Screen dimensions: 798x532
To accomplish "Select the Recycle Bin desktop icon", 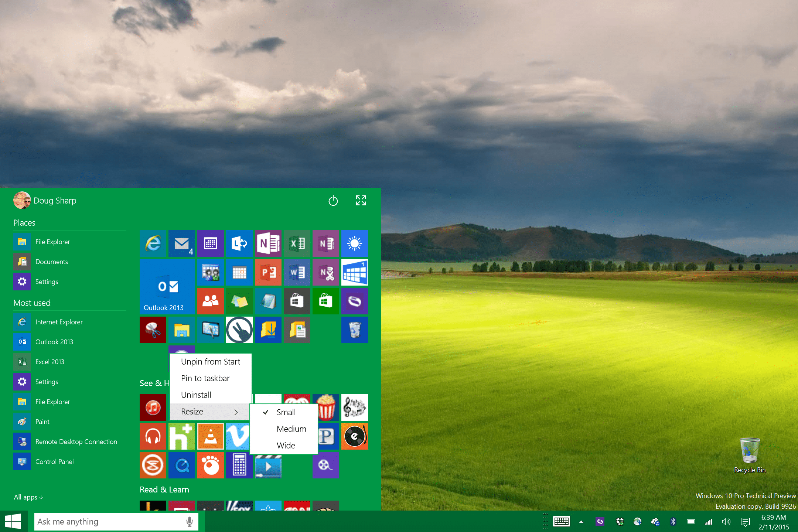I will point(750,456).
